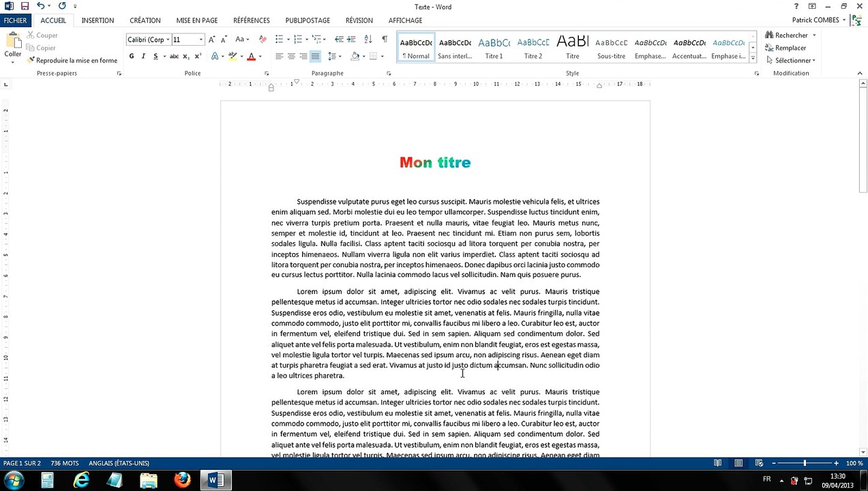
Task: Open the Police dialog launcher
Action: point(267,74)
